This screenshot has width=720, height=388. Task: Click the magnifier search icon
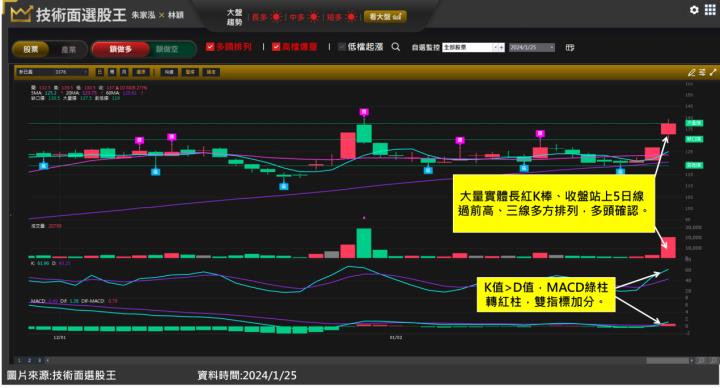(x=395, y=47)
